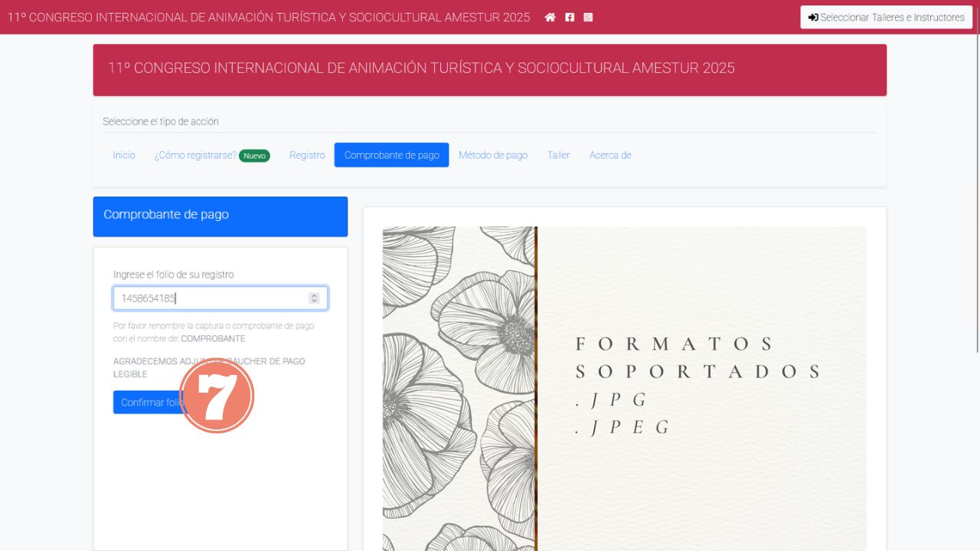Go to the Inicio tab
The width and height of the screenshot is (980, 551).
[x=124, y=155]
